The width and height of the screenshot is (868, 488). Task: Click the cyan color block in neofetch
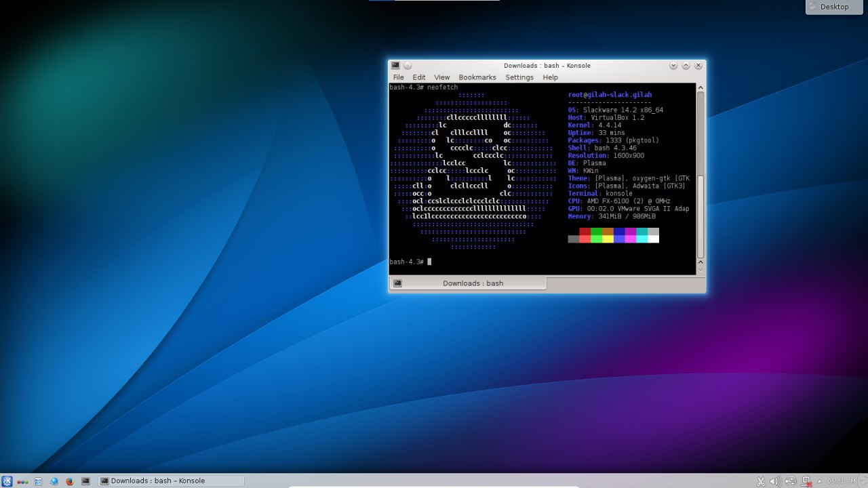click(x=642, y=232)
